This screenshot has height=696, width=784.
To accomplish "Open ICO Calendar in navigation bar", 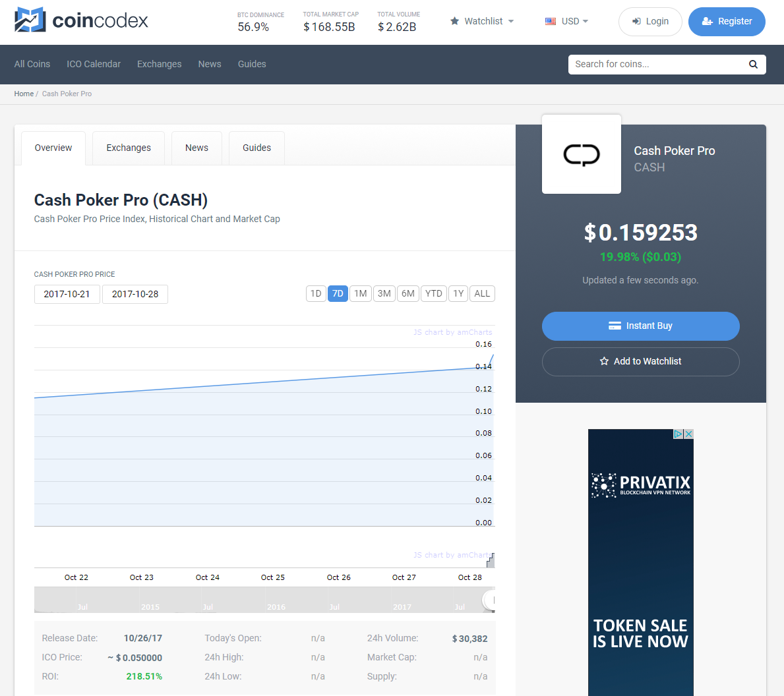I will coord(94,64).
